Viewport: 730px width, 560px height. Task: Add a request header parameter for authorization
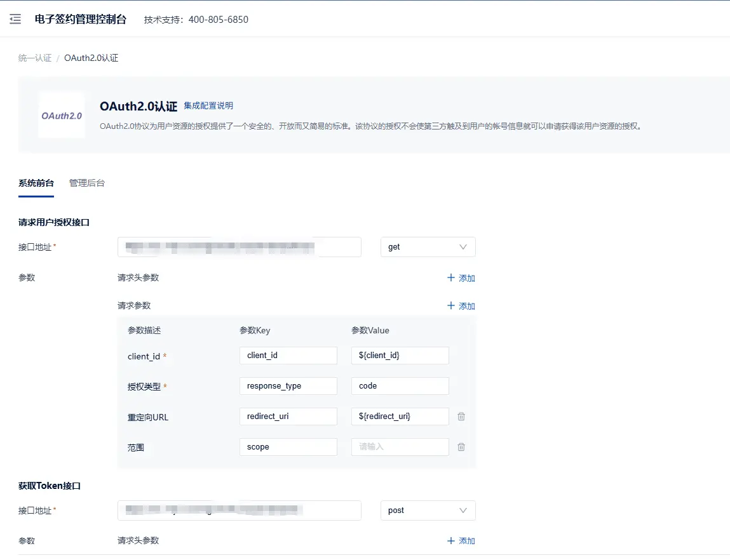[461, 278]
